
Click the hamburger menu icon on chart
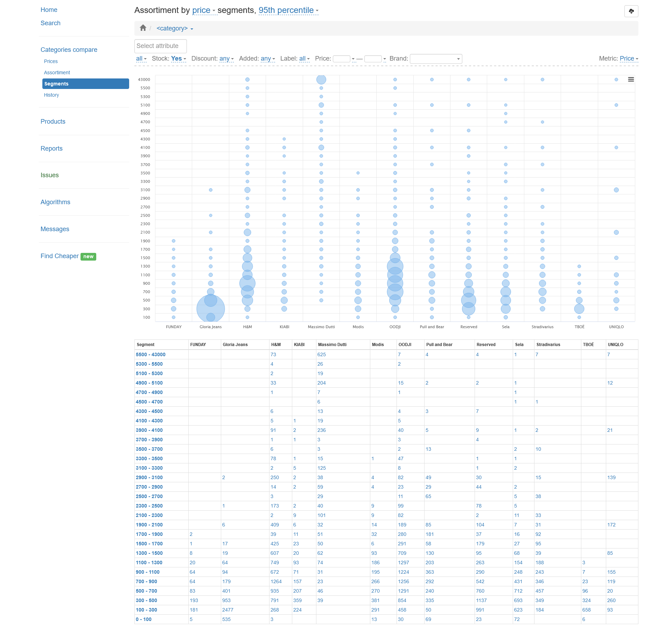(631, 80)
